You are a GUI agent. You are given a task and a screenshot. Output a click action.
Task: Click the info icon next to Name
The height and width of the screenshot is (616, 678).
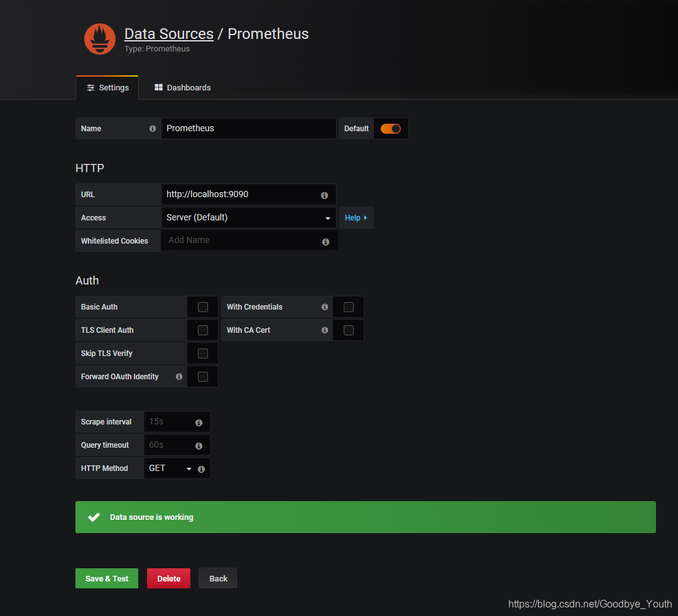coord(153,128)
